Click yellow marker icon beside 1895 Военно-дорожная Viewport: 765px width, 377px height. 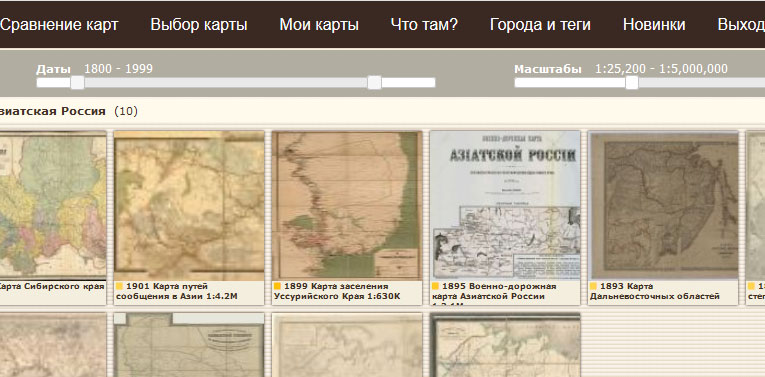pyautogui.click(x=435, y=286)
